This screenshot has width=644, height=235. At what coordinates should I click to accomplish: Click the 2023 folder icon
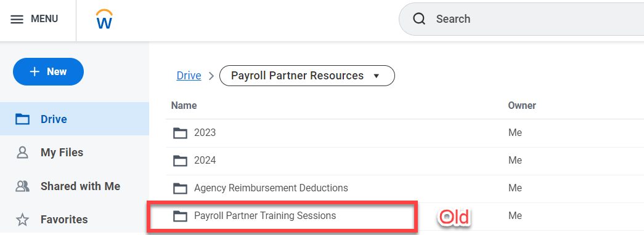tap(180, 133)
